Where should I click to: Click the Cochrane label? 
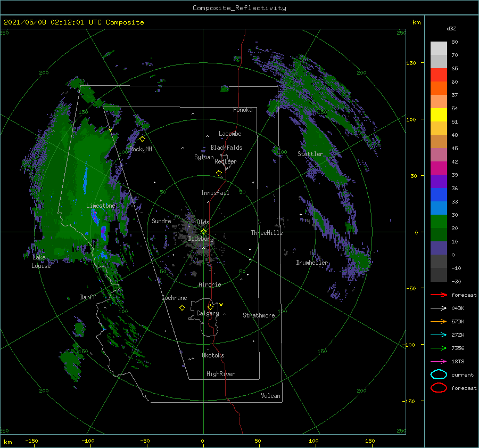point(174,298)
